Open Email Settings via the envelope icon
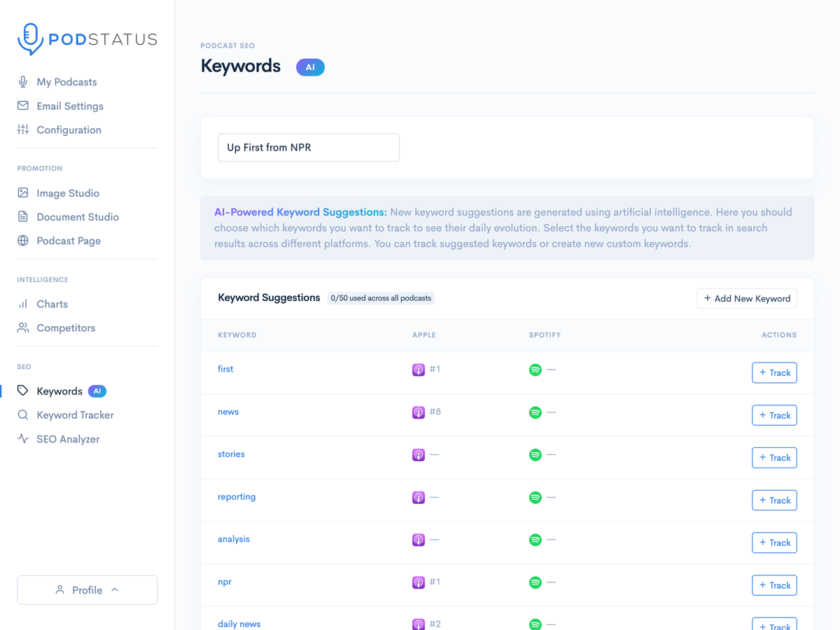The image size is (840, 630). tap(23, 106)
